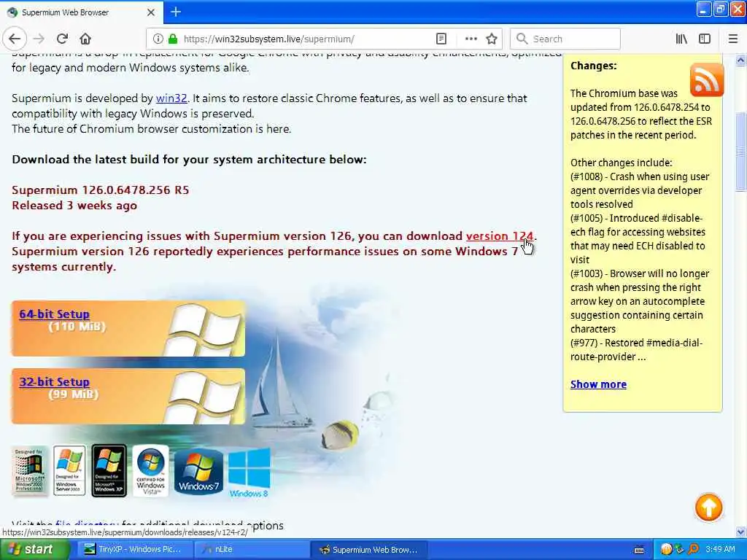This screenshot has width=747, height=560.
Task: Open a new tab with plus button
Action: click(x=176, y=12)
